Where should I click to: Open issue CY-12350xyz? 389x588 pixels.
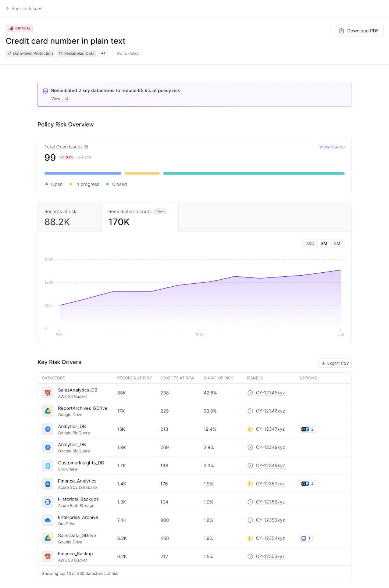(x=270, y=484)
